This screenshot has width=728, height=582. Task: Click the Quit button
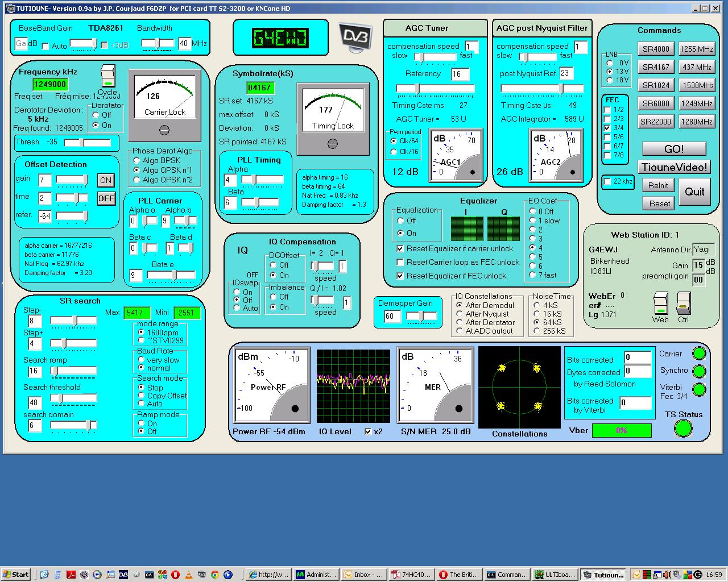[x=694, y=192]
